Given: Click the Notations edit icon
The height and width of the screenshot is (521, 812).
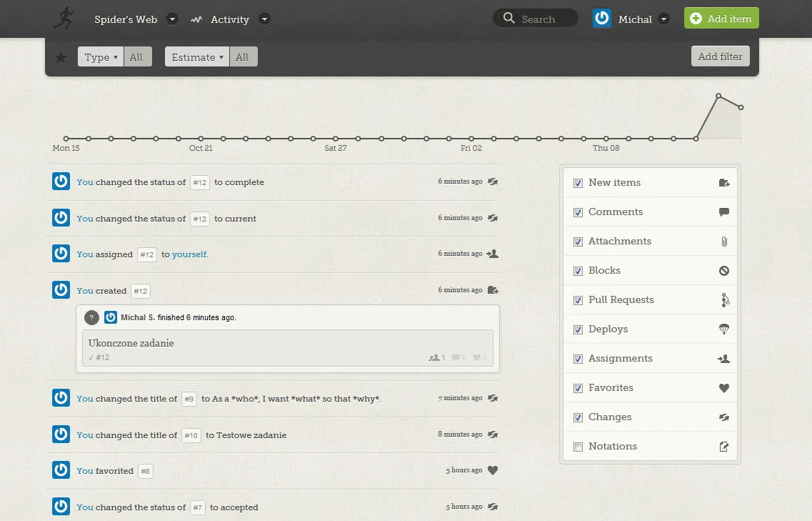Looking at the screenshot, I should [724, 447].
